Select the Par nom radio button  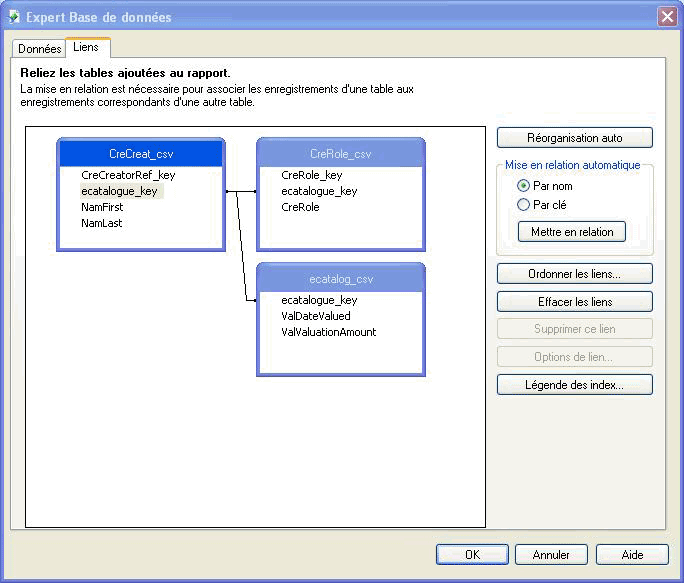click(x=523, y=186)
